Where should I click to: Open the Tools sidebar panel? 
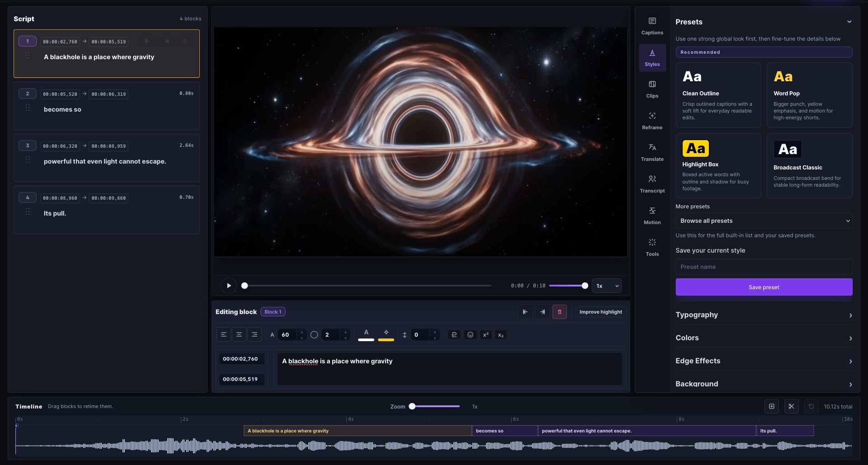[652, 248]
